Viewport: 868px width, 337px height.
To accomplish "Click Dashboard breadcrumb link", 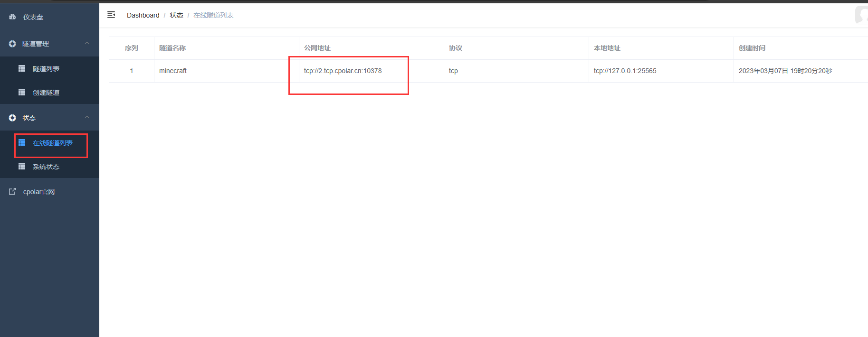I will click(x=143, y=15).
